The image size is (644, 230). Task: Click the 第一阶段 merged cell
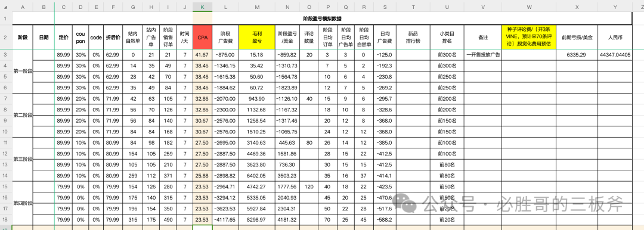tap(23, 72)
